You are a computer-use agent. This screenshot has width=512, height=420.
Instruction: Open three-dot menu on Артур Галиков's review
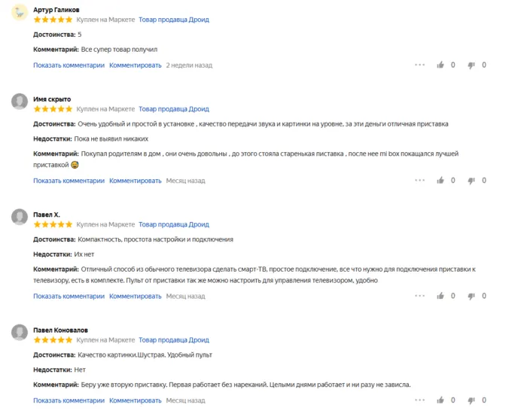(x=420, y=65)
